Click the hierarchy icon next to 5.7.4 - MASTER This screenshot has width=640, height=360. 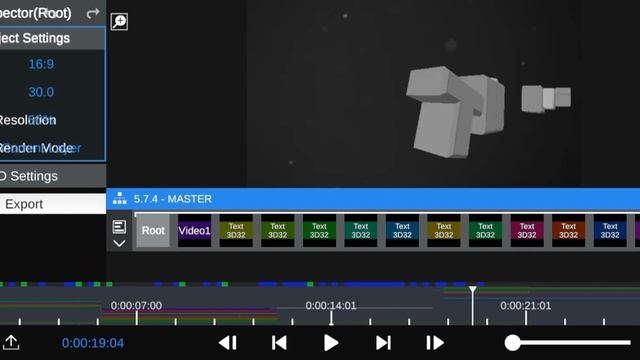click(x=120, y=198)
